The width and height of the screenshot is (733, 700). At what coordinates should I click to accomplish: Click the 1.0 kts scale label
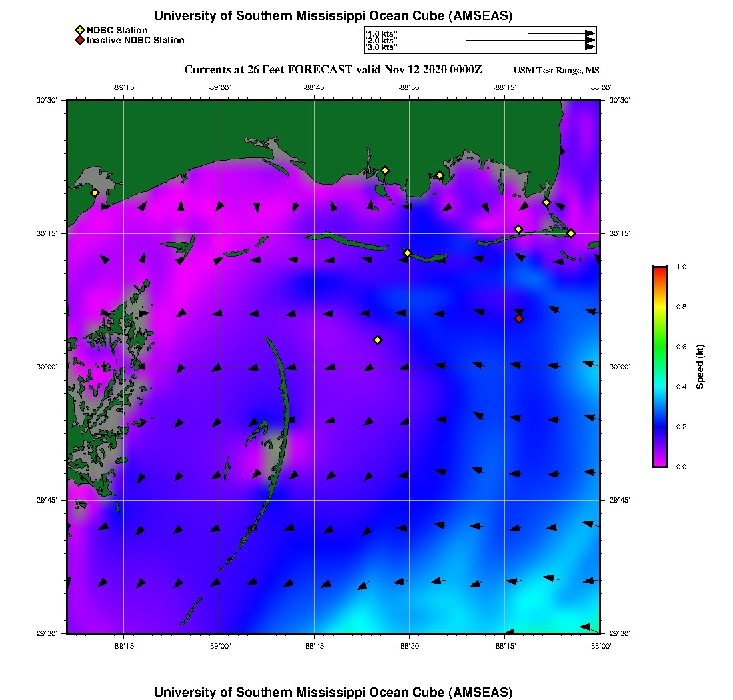click(x=382, y=33)
